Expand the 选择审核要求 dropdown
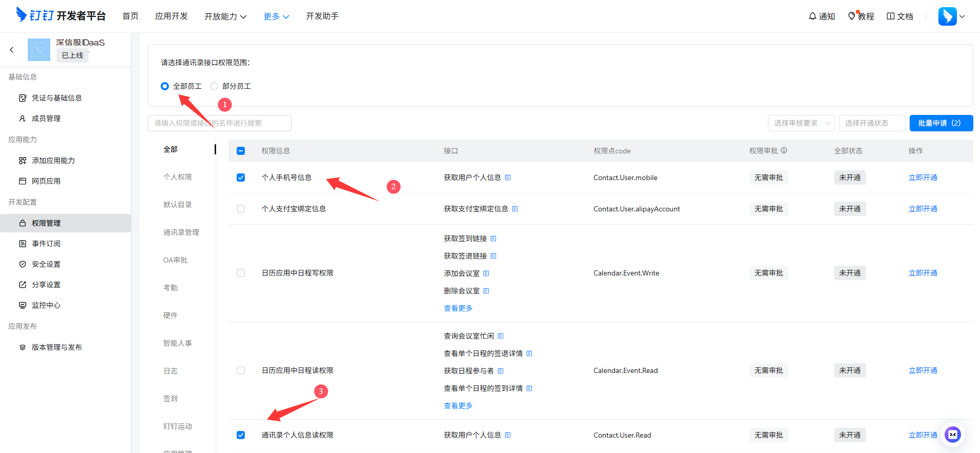980x453 pixels. click(x=801, y=123)
